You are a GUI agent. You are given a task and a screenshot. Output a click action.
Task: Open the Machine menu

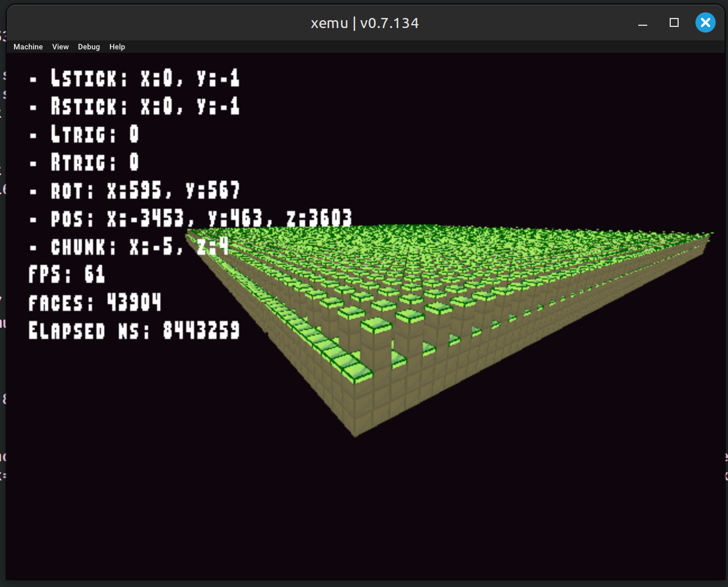(28, 47)
